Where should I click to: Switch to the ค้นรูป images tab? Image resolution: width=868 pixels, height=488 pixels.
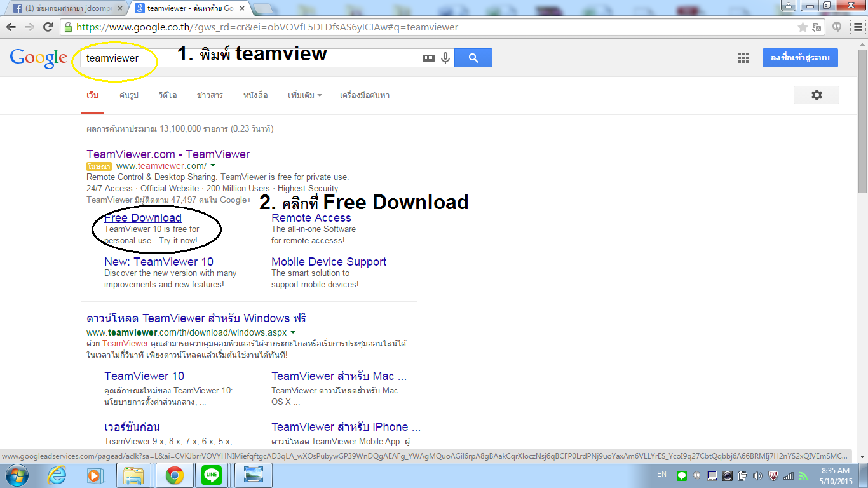coord(128,95)
